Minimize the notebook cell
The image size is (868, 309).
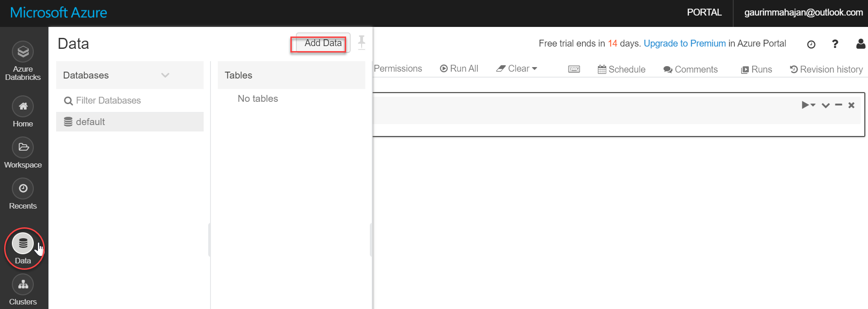tap(838, 105)
